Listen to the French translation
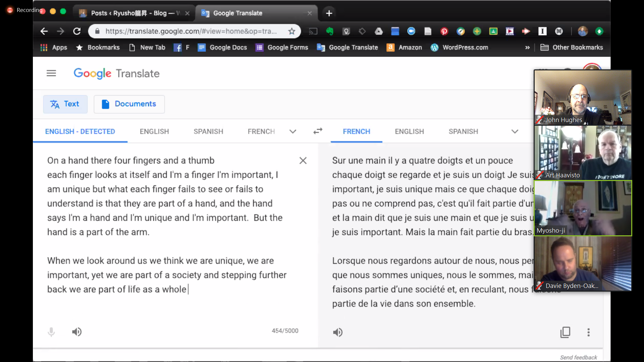Viewport: 644px width, 362px height. 338,332
